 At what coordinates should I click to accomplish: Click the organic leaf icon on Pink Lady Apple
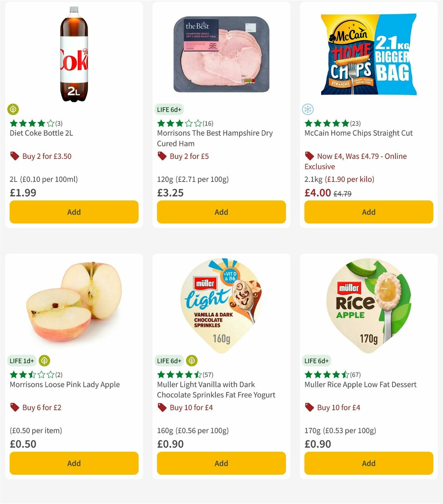tap(44, 360)
